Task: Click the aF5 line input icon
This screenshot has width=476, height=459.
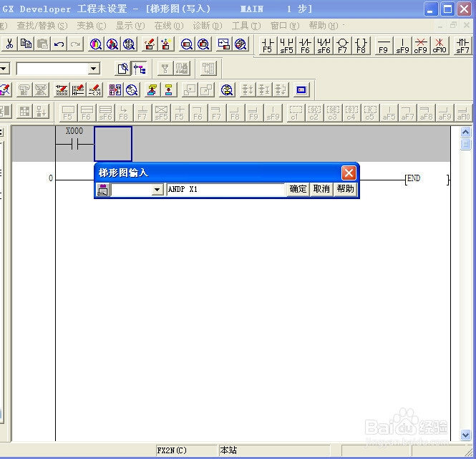Action: tap(389, 113)
